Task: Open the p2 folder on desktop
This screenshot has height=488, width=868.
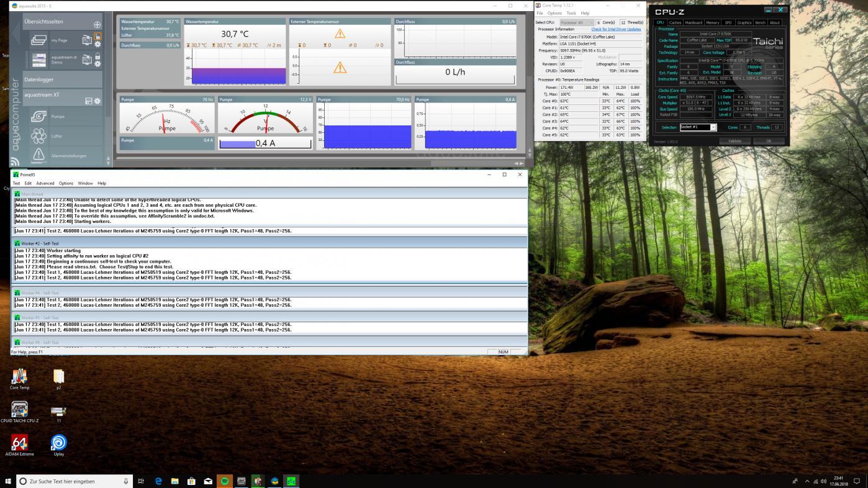Action: click(x=59, y=379)
